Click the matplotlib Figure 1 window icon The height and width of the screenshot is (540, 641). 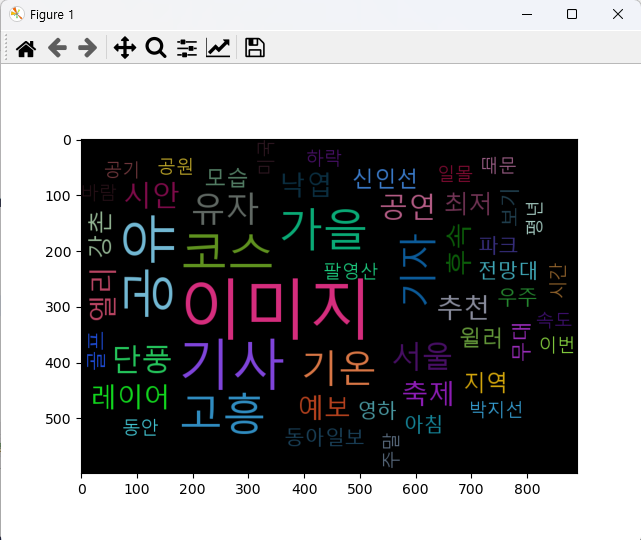pyautogui.click(x=17, y=14)
